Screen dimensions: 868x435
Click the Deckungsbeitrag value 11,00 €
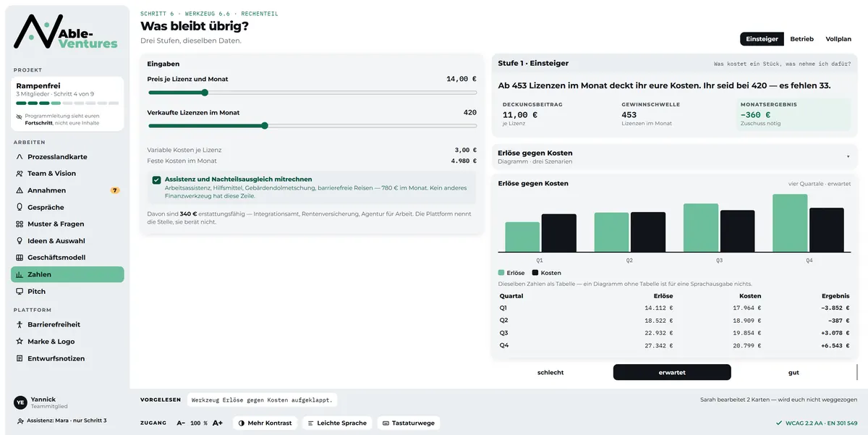(x=519, y=114)
